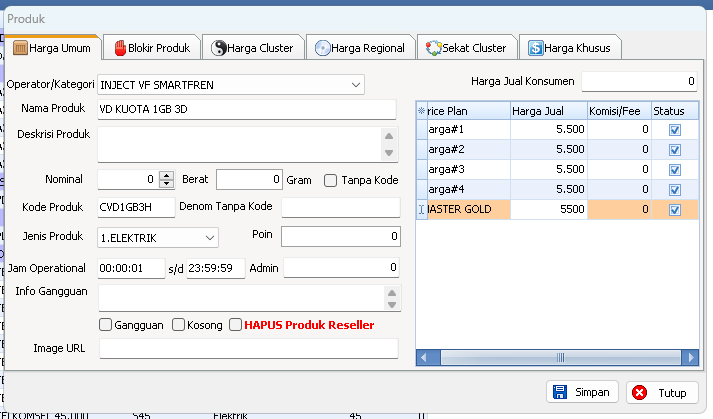
Task: Tick the Kosong checkbox
Action: click(178, 325)
